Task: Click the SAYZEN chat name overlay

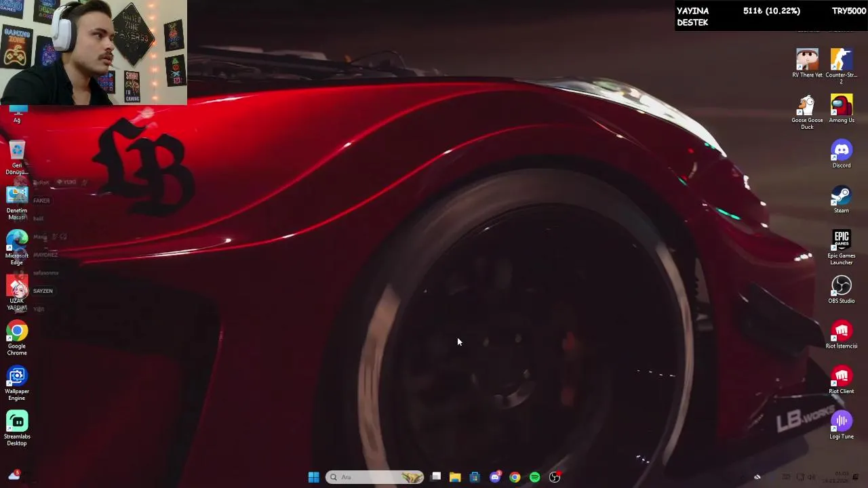Action: coord(43,291)
